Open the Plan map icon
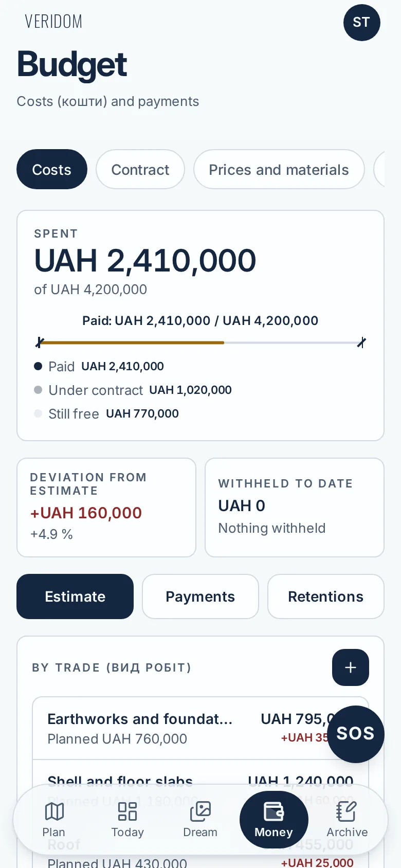 pyautogui.click(x=54, y=811)
